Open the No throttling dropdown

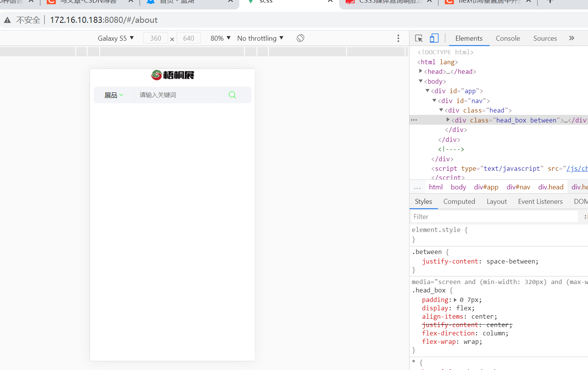pyautogui.click(x=260, y=38)
